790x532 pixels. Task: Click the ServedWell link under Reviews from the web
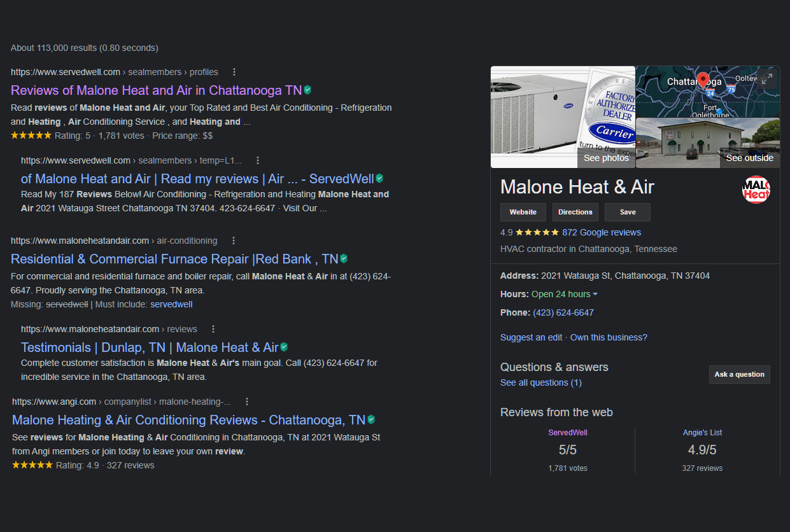(x=568, y=432)
